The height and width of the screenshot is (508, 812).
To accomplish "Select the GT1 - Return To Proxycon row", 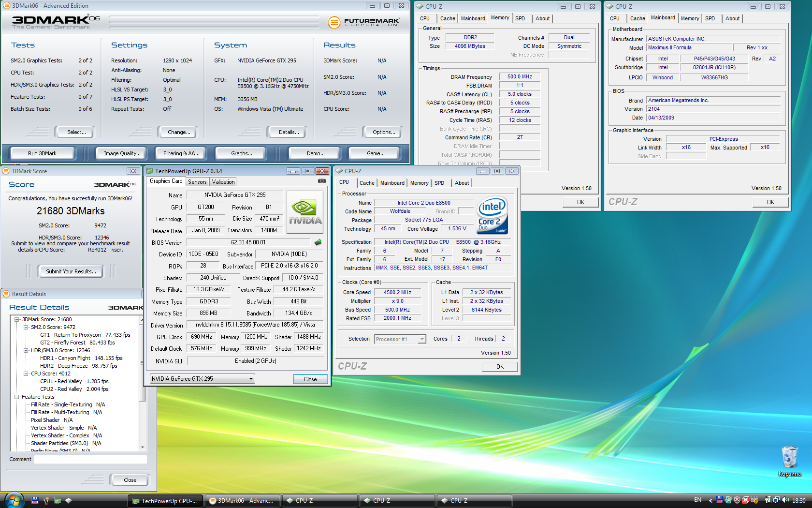I will click(85, 335).
